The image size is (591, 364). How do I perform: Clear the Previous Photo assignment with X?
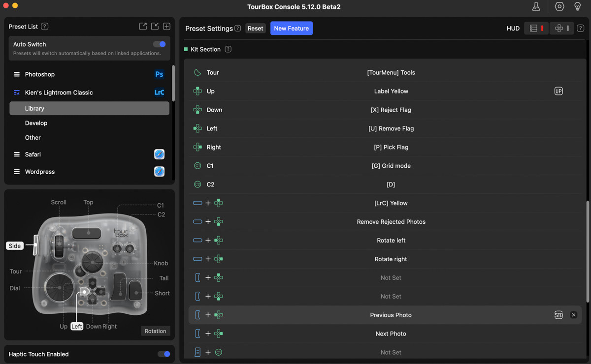(x=573, y=315)
